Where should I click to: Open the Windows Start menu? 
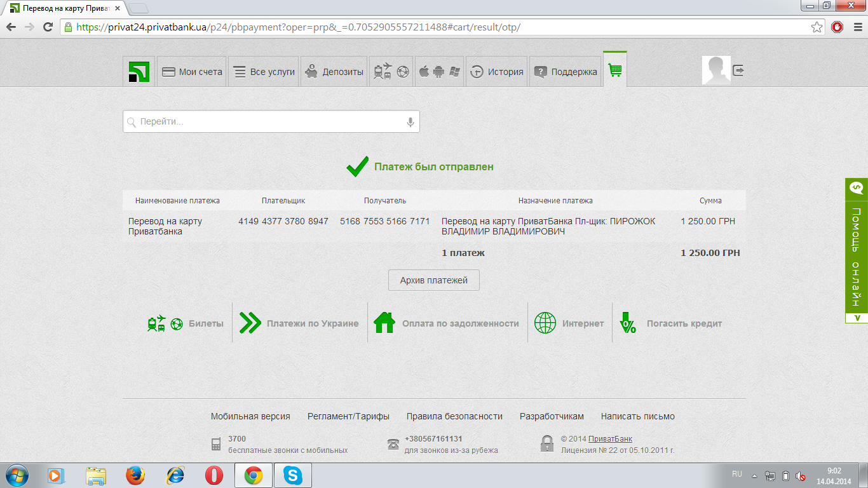(16, 475)
